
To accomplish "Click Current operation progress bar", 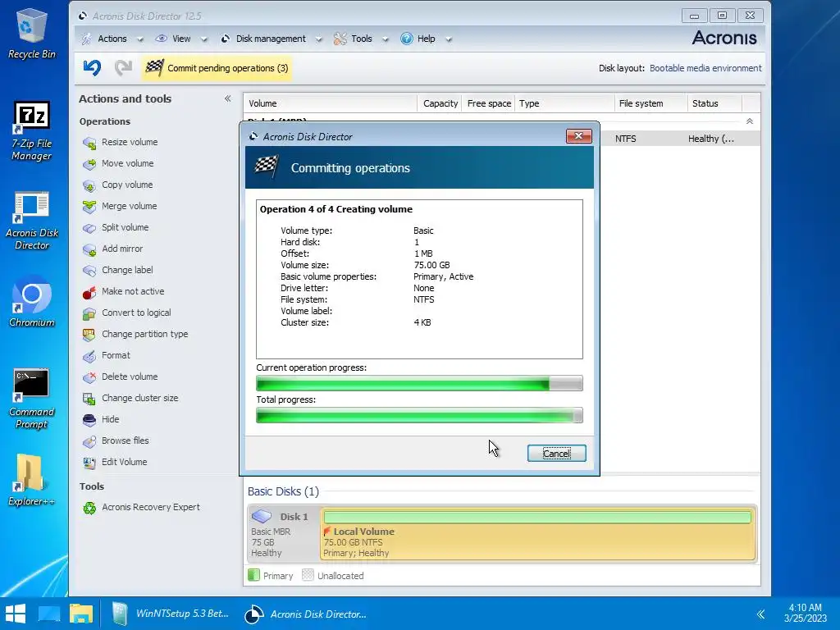I will tap(419, 384).
